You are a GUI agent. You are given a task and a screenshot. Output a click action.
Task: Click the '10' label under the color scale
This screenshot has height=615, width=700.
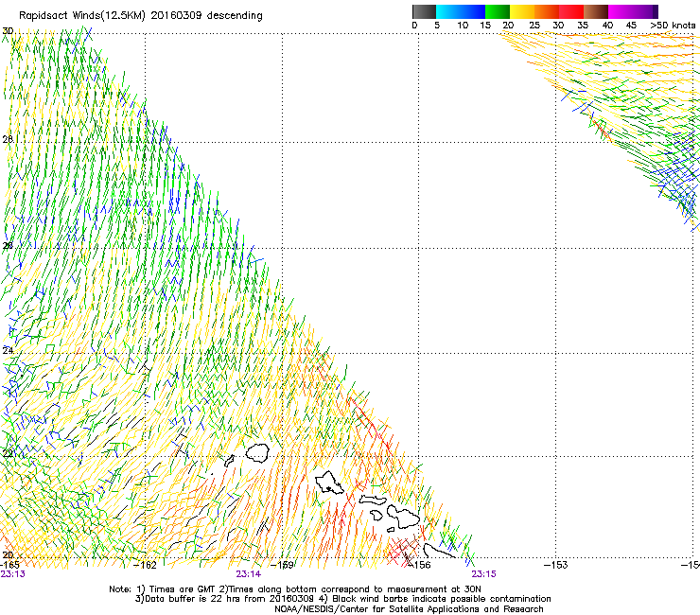[x=463, y=26]
